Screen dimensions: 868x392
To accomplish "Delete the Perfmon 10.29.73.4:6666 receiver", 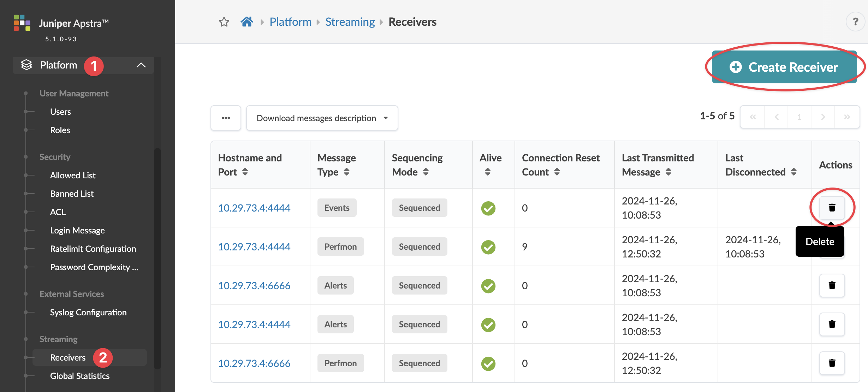I will [832, 363].
